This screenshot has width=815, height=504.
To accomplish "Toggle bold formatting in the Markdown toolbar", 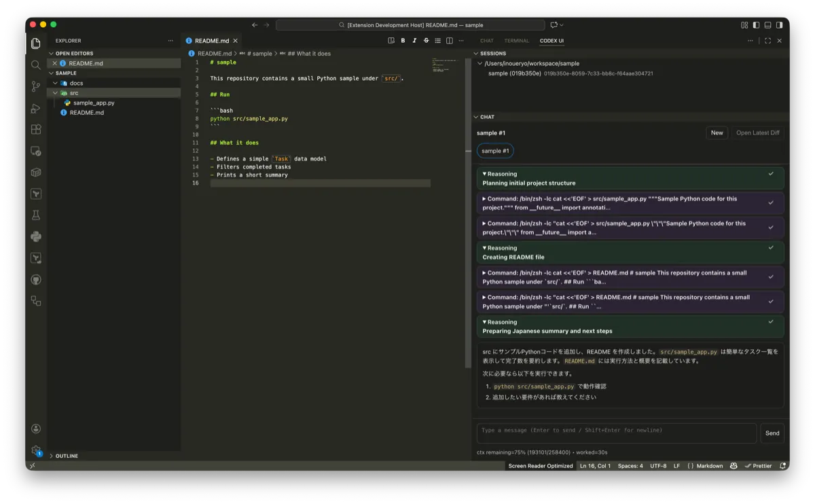I will (403, 41).
